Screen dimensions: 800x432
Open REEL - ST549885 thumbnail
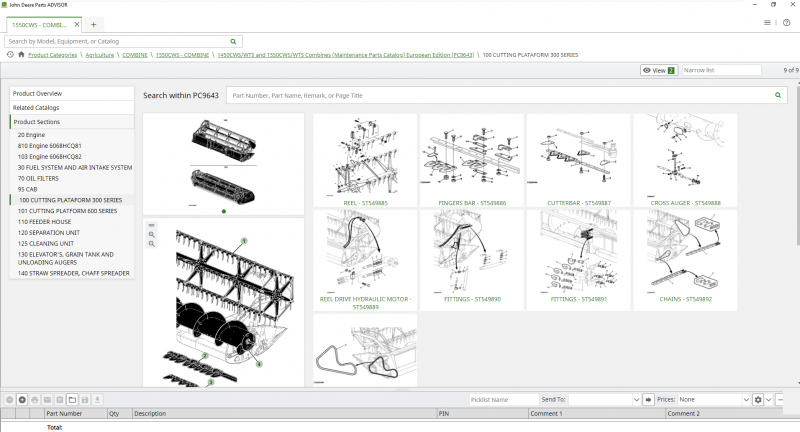(365, 160)
